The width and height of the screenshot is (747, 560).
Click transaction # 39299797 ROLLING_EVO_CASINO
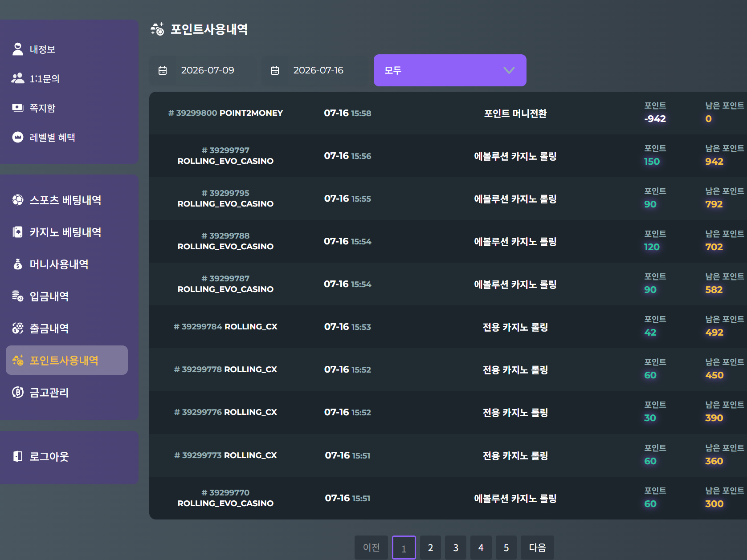[225, 156]
